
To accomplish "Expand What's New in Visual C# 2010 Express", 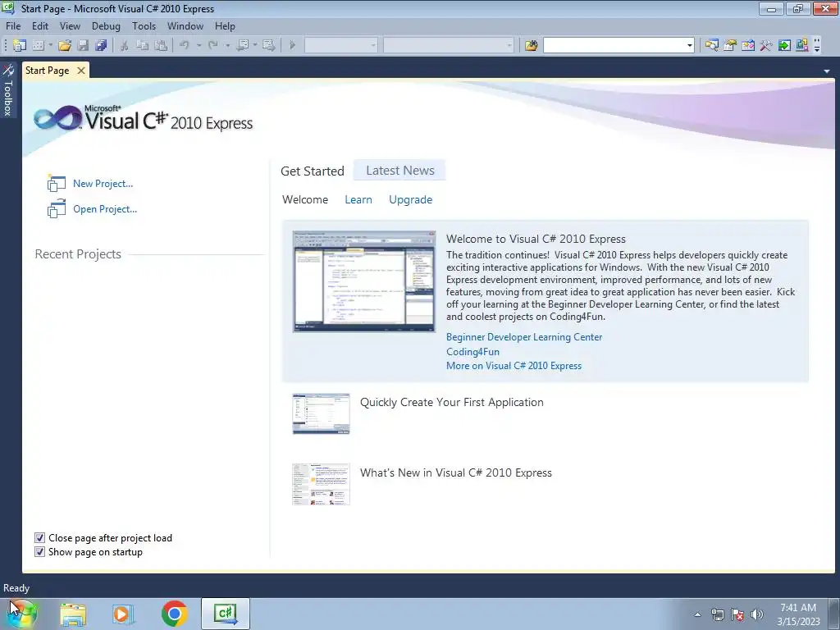I will click(x=456, y=472).
